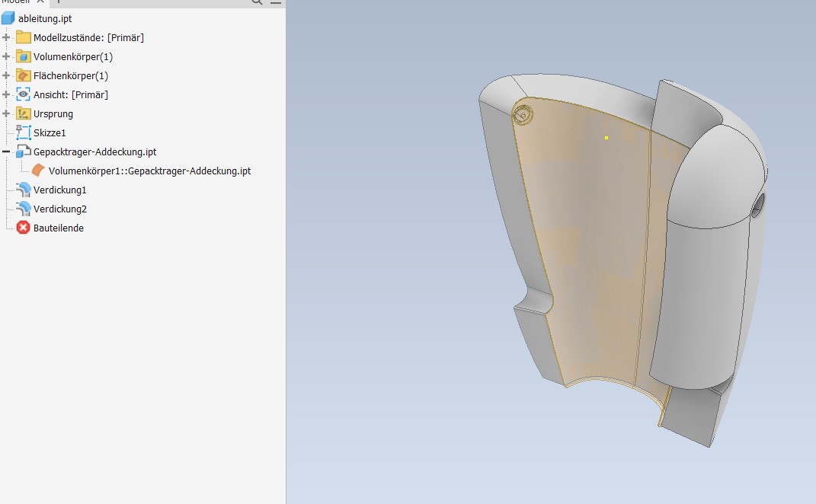This screenshot has height=504, width=816.
Task: Select the 'Ansicht: [Primär]' tree label
Action: point(71,94)
